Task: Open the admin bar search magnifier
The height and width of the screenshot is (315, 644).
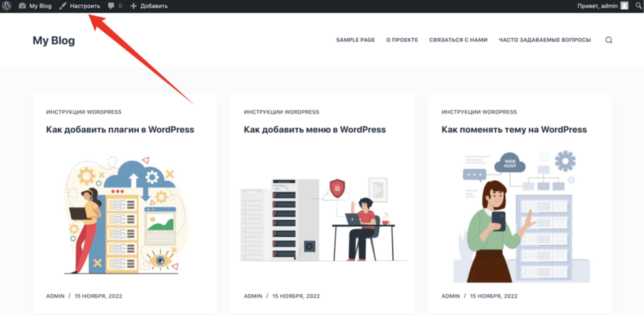Action: (638, 6)
